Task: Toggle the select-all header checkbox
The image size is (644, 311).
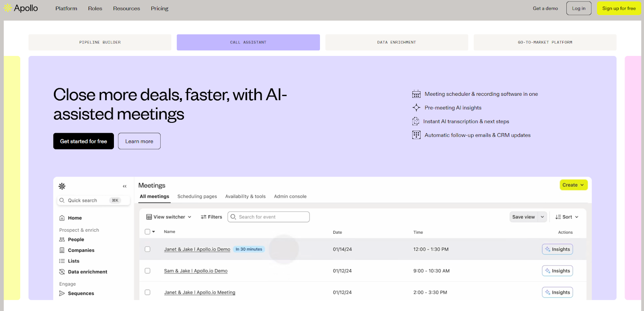Action: pyautogui.click(x=148, y=232)
